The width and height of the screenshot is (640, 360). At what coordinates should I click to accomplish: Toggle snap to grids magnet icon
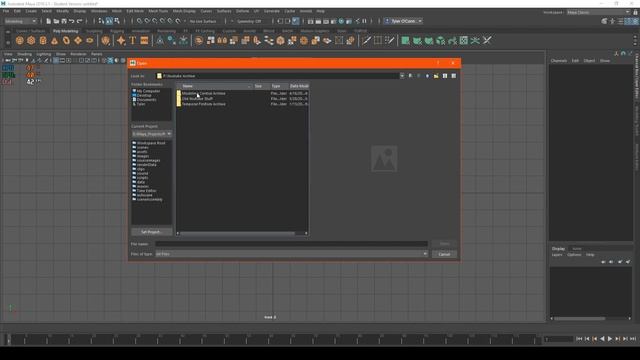click(140, 21)
